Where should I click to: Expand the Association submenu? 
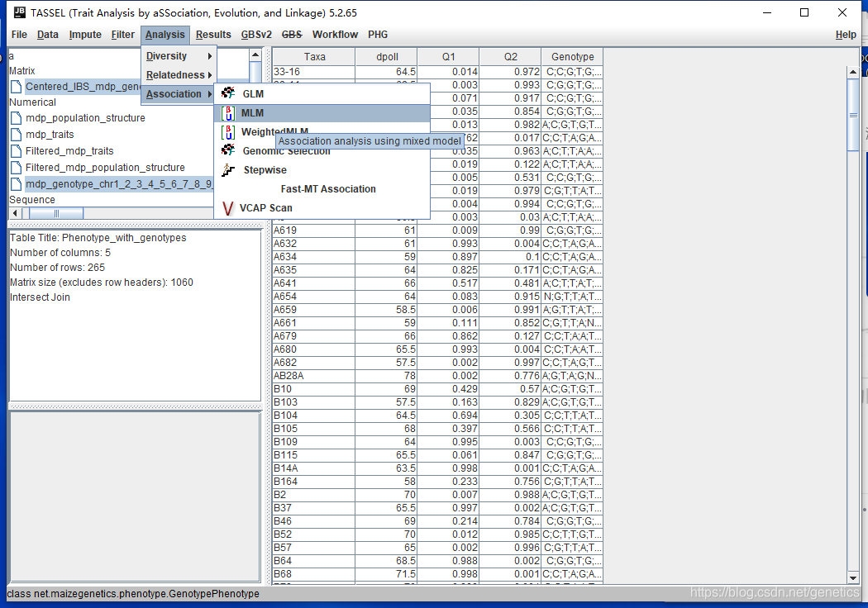[179, 94]
